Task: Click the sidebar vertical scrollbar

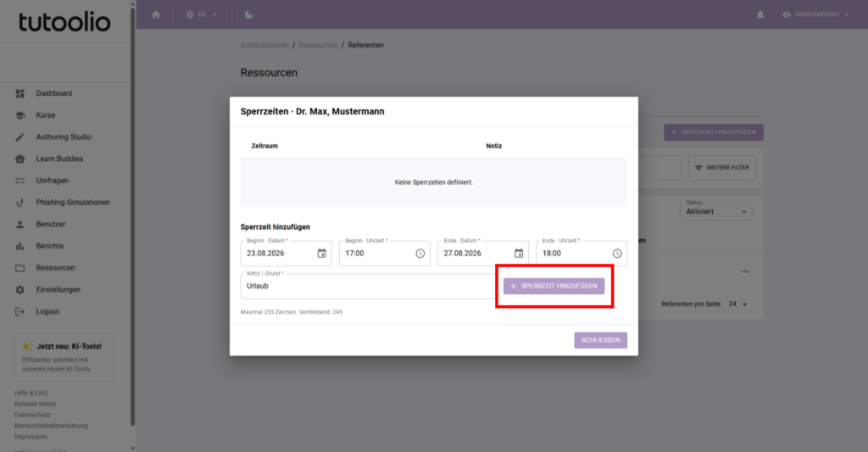Action: [132, 216]
